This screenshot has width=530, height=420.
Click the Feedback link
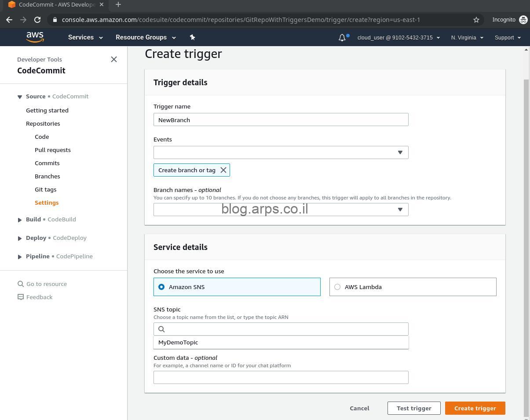[x=39, y=297]
